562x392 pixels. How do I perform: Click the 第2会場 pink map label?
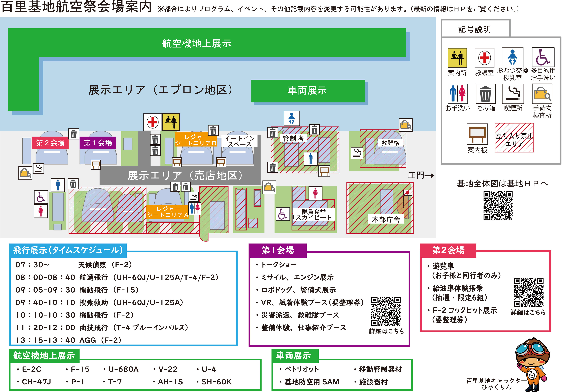(x=50, y=143)
